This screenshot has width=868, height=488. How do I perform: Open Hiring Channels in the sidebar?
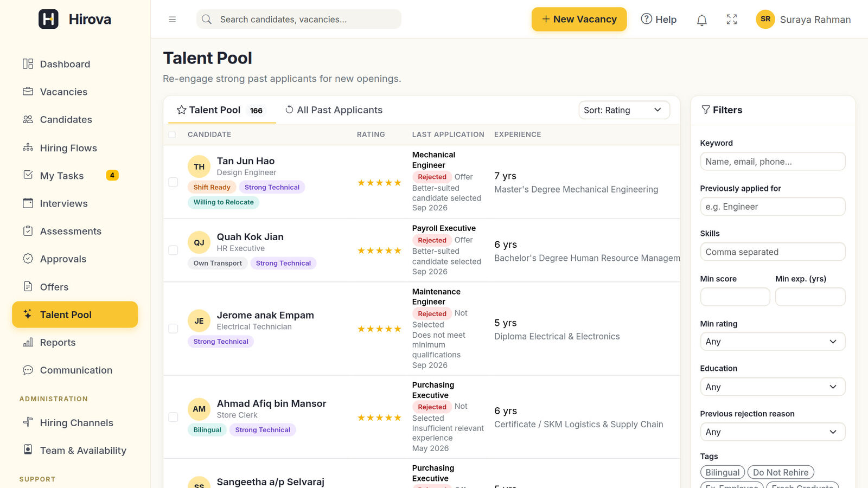(x=75, y=422)
